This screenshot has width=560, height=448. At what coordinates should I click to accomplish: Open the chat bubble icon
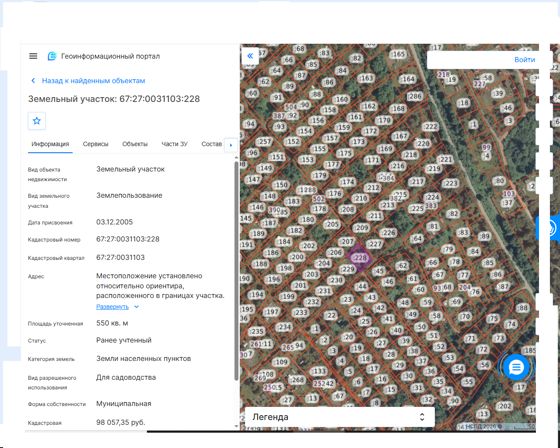(516, 367)
